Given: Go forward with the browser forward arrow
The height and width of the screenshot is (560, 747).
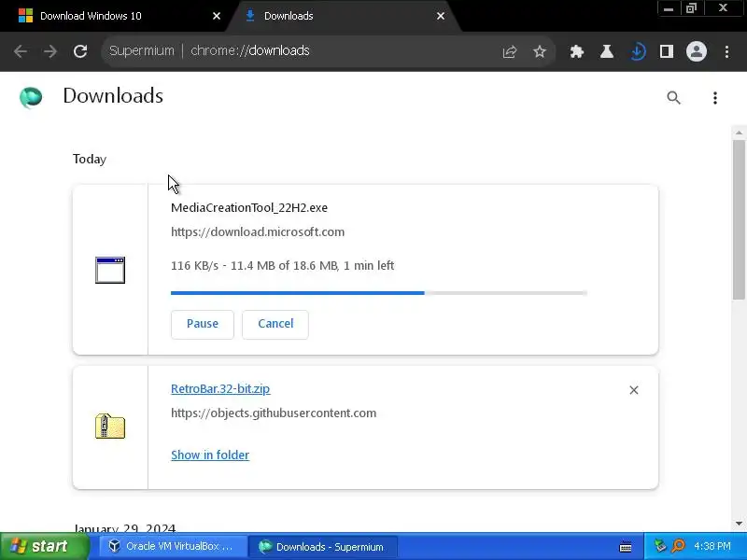Looking at the screenshot, I should click(x=50, y=51).
